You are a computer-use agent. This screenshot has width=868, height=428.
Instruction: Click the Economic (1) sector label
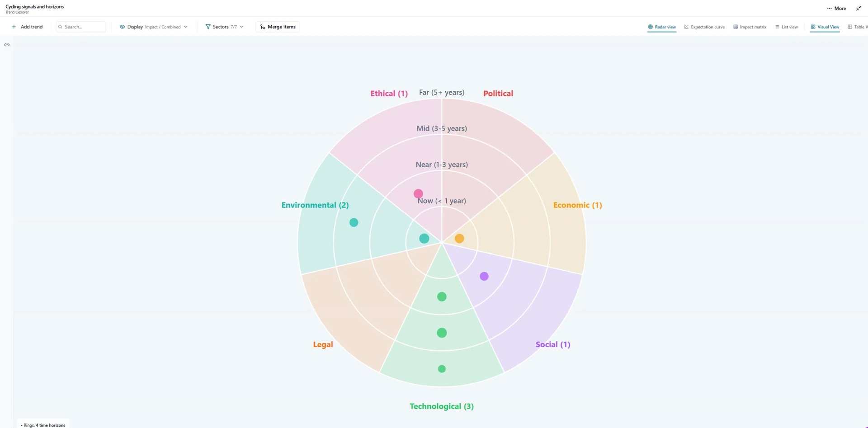tap(578, 205)
